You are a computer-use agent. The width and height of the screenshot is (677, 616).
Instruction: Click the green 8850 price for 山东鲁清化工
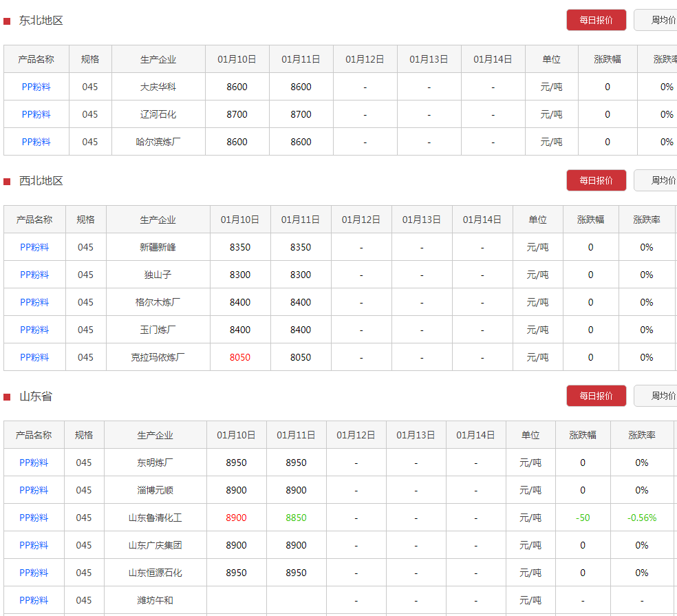pos(296,518)
